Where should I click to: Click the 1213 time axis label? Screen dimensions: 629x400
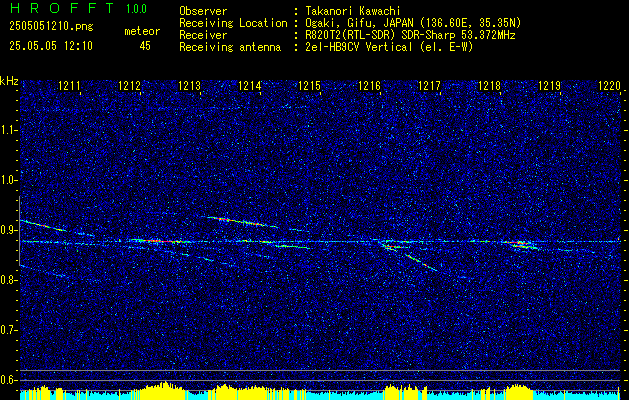coord(189,85)
